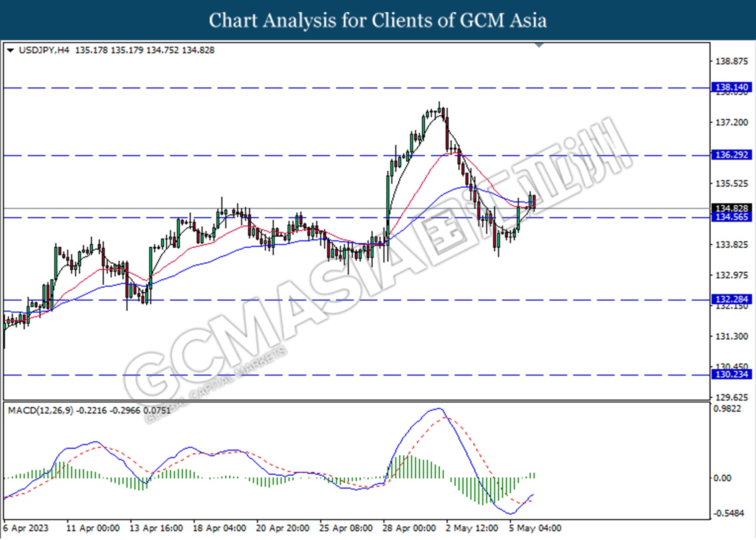
Task: Click the 18 Apr 04:00 time label
Action: 219,528
